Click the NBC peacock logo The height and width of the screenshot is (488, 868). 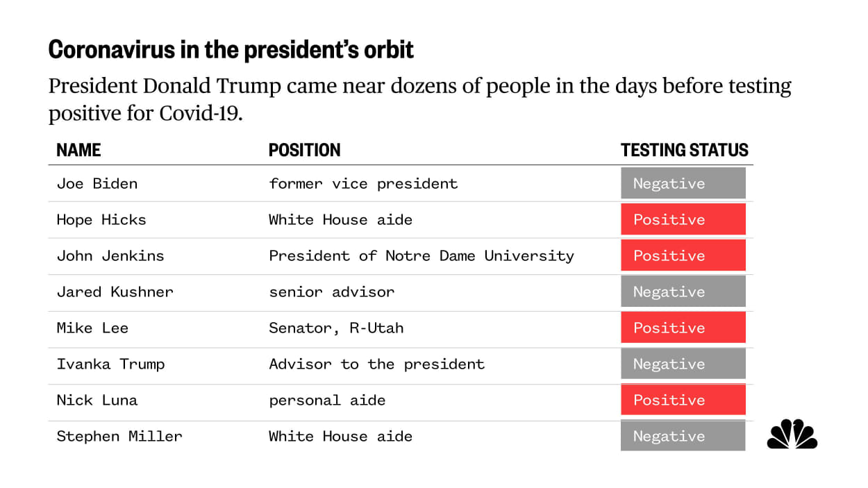coord(792,435)
